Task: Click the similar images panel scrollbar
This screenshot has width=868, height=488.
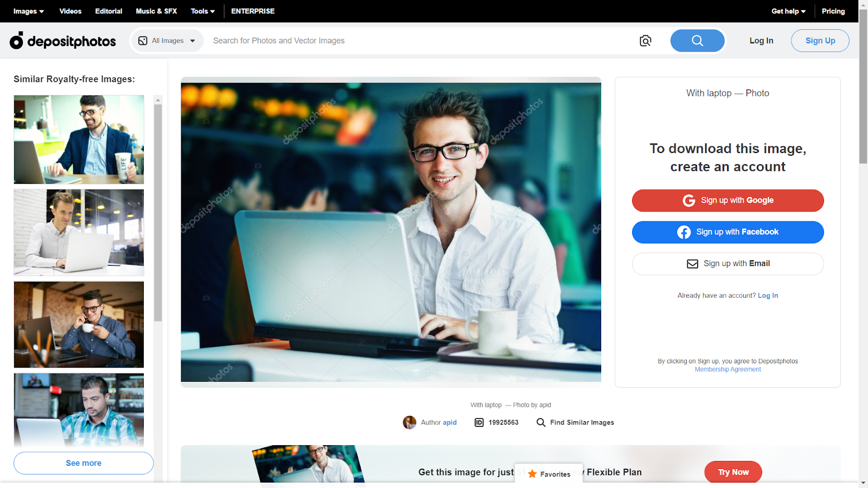Action: point(158,213)
